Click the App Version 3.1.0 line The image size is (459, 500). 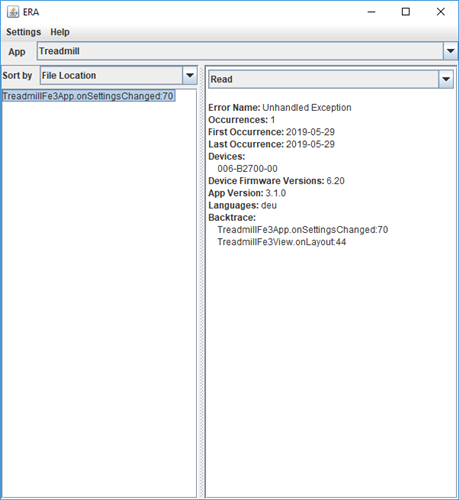click(x=247, y=193)
